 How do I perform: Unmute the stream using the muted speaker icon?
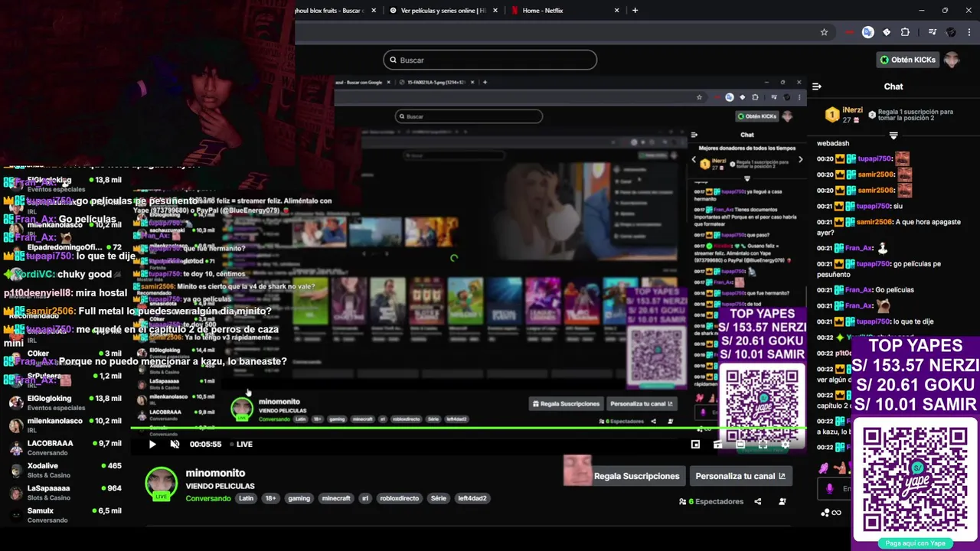click(175, 444)
